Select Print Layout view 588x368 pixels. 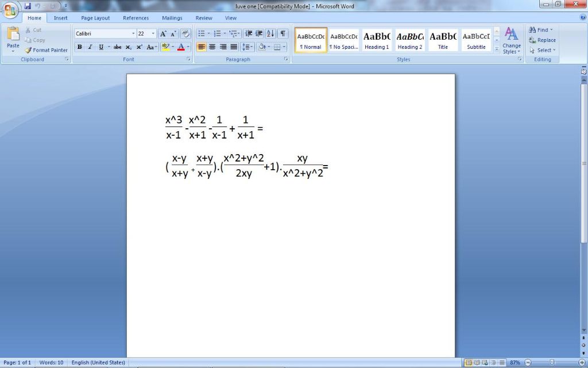[468, 362]
